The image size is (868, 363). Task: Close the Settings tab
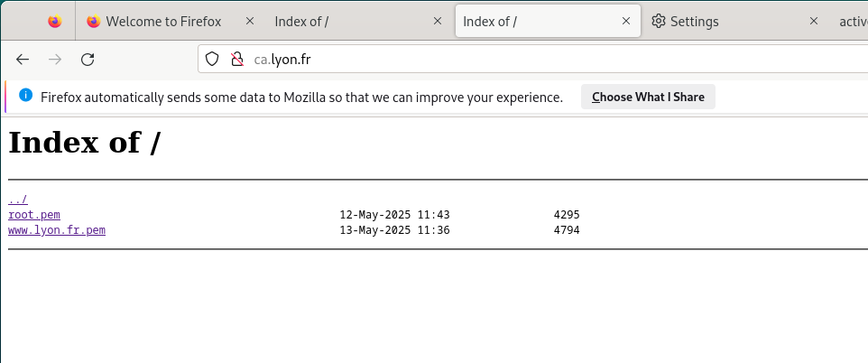click(x=814, y=21)
